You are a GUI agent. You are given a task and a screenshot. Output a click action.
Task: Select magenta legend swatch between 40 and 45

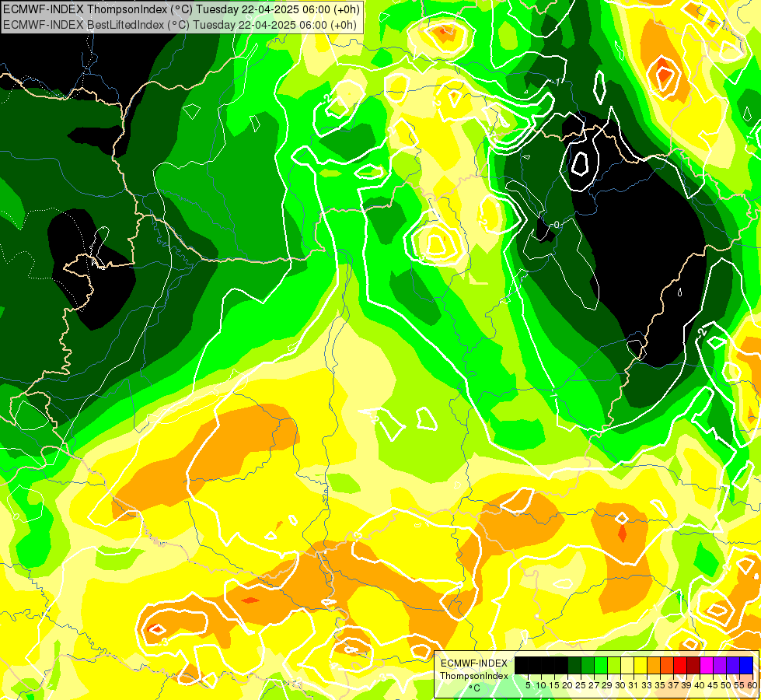[706, 665]
